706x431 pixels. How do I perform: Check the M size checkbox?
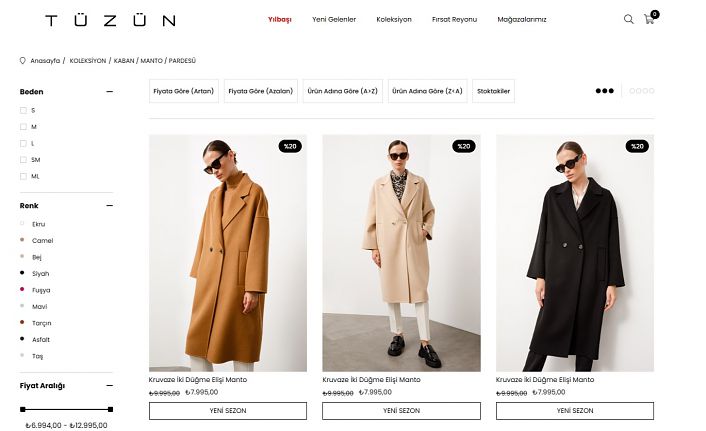(23, 127)
